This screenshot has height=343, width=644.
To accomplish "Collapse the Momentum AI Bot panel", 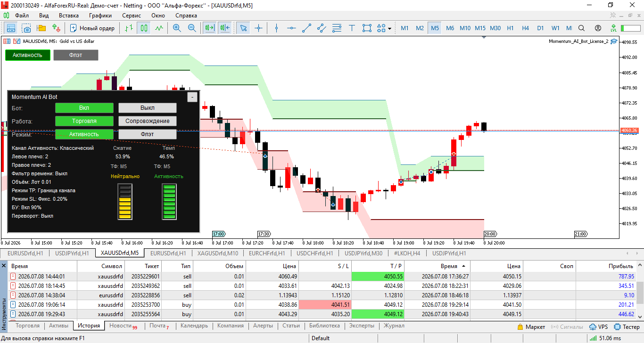I will (x=192, y=97).
